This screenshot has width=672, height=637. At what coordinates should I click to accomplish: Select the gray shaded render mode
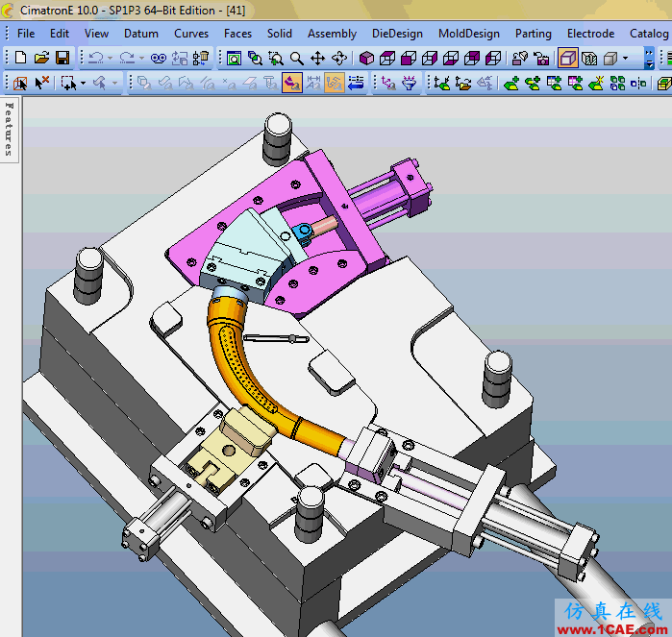[x=610, y=58]
